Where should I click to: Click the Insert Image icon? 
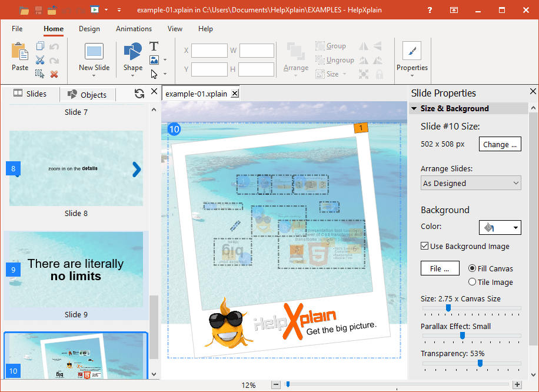(154, 60)
